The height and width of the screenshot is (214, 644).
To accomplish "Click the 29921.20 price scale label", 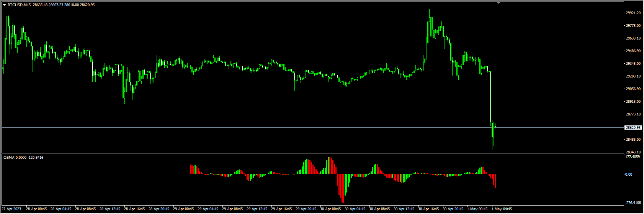I will tap(633, 13).
